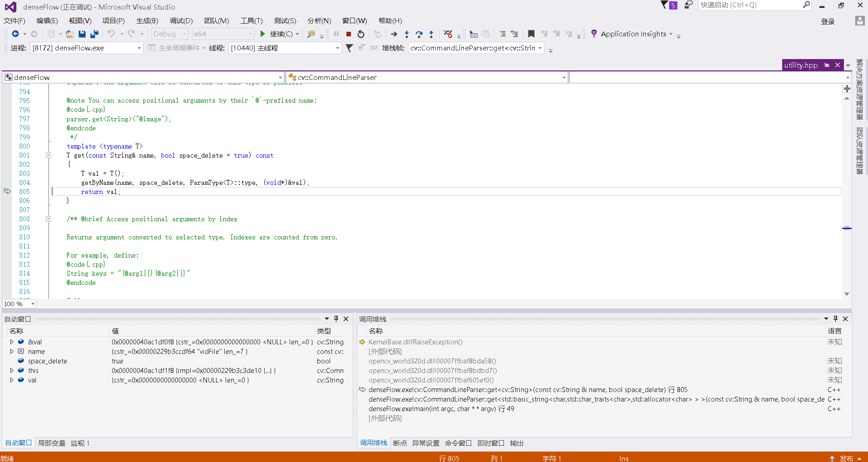Click the show next statement arrow
The image size is (868, 462).
tap(394, 34)
